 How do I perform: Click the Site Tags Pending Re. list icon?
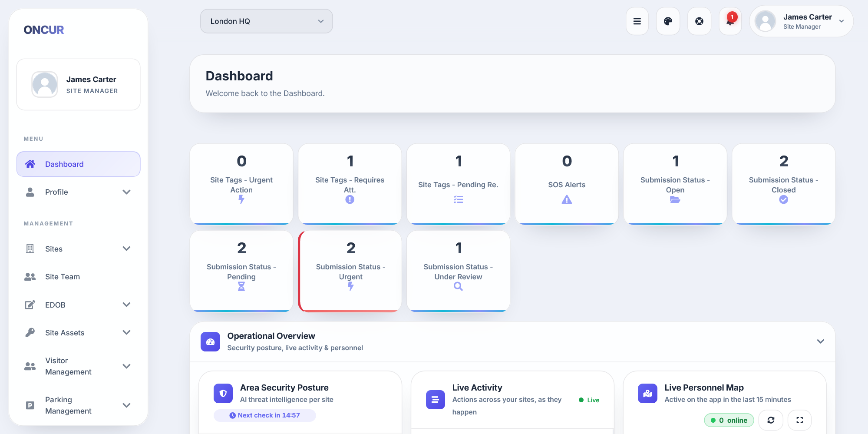458,200
